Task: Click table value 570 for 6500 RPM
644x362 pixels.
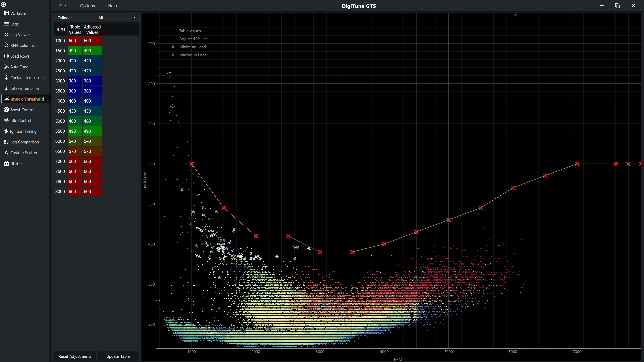Action: pos(75,151)
